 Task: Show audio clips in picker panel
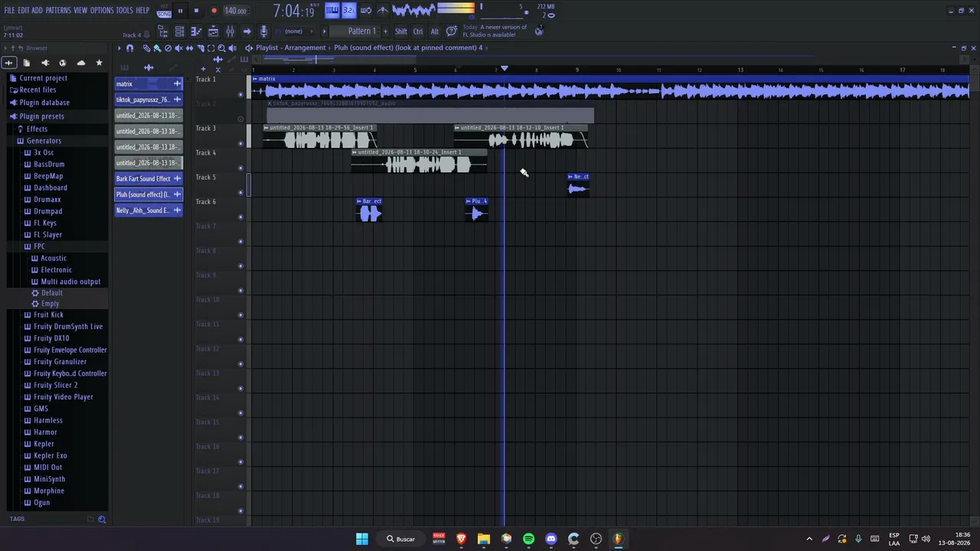point(149,67)
